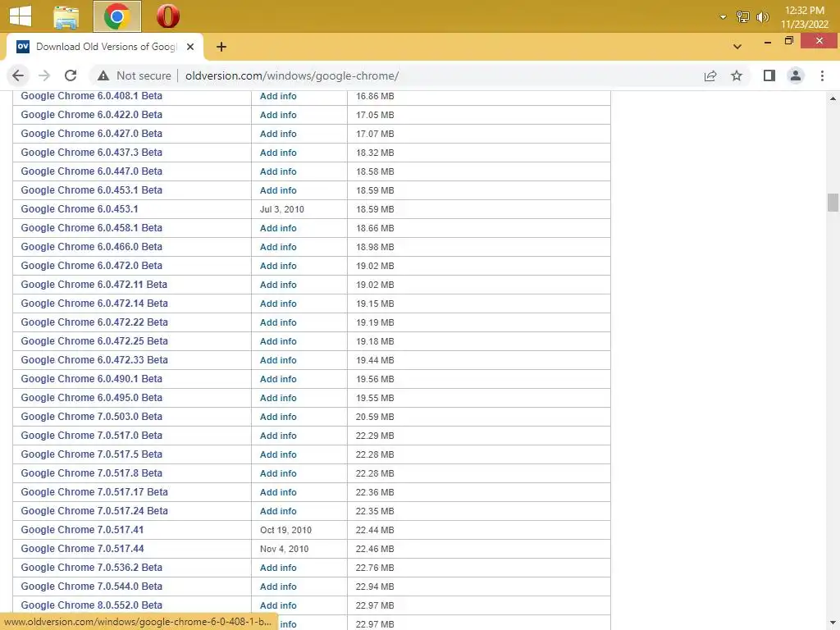Close the Download Old Versions tab
Image resolution: width=840 pixels, height=630 pixels.
pyautogui.click(x=190, y=47)
